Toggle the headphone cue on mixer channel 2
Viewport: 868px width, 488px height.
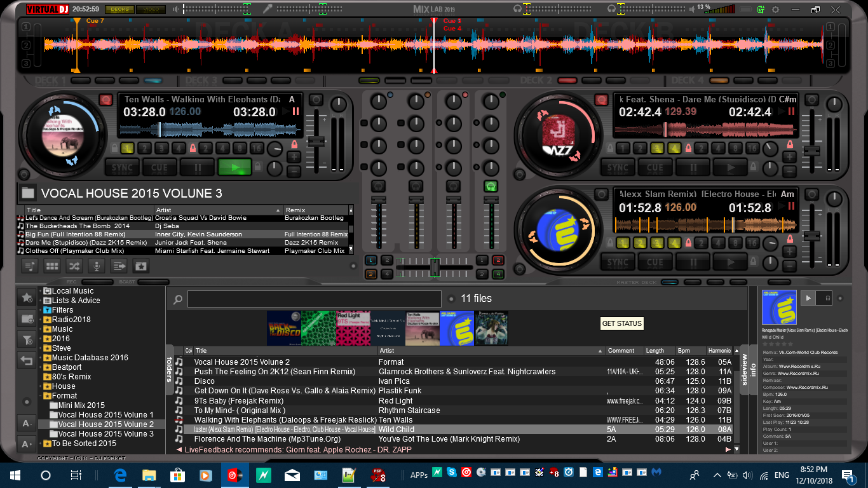coord(416,186)
